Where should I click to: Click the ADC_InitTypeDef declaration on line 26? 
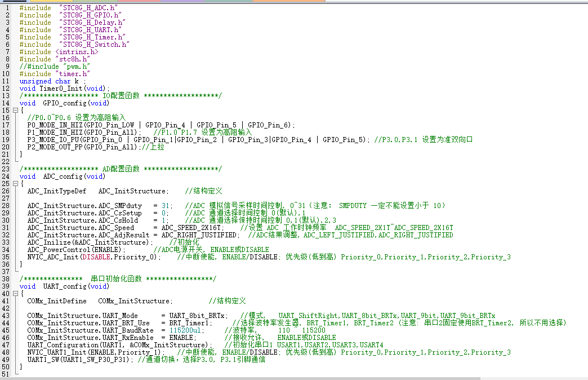pos(98,191)
